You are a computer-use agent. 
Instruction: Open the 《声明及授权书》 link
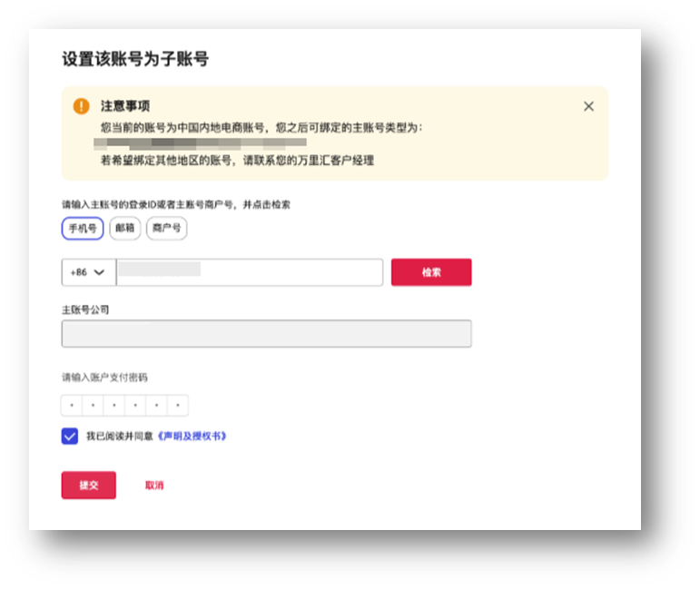pyautogui.click(x=192, y=437)
